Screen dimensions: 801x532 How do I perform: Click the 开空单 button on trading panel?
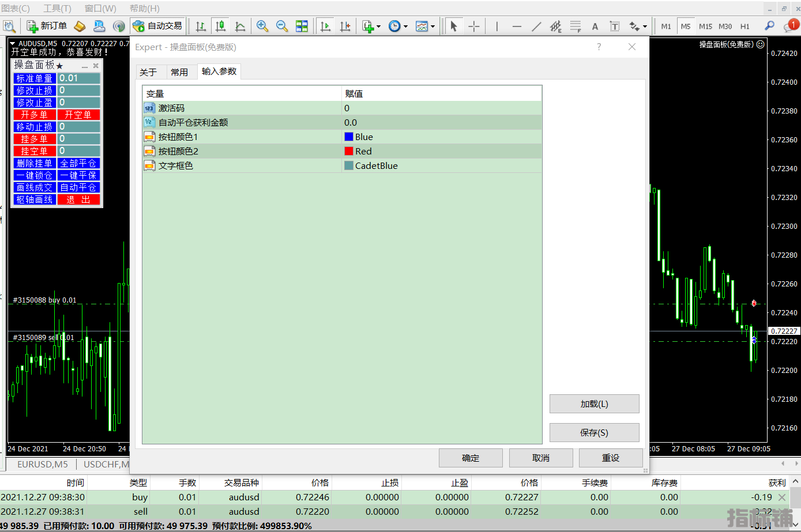pos(78,115)
